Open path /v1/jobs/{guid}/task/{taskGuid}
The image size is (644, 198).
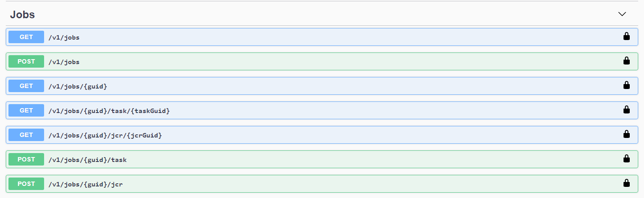pos(109,111)
